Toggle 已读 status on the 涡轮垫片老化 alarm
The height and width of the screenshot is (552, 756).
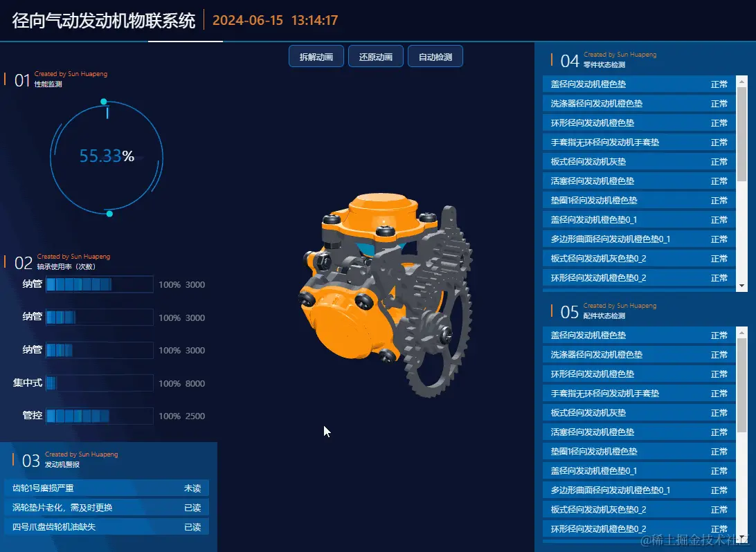point(192,508)
